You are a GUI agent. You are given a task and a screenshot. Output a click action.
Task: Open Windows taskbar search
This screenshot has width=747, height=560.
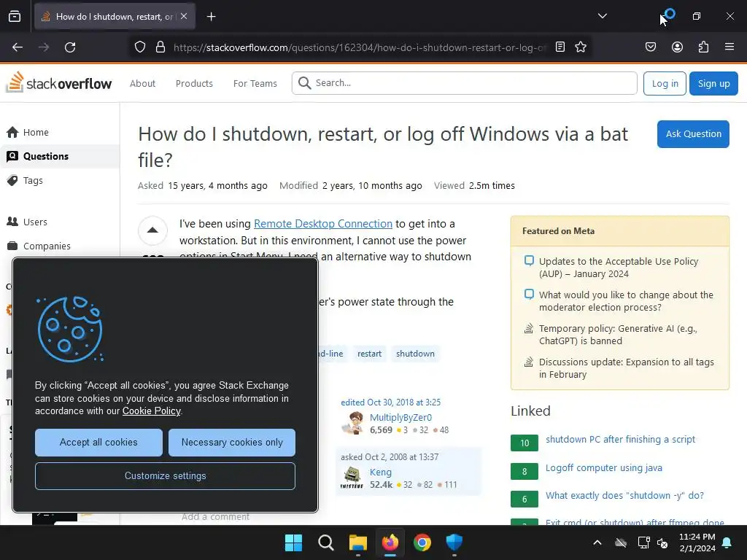pyautogui.click(x=326, y=542)
